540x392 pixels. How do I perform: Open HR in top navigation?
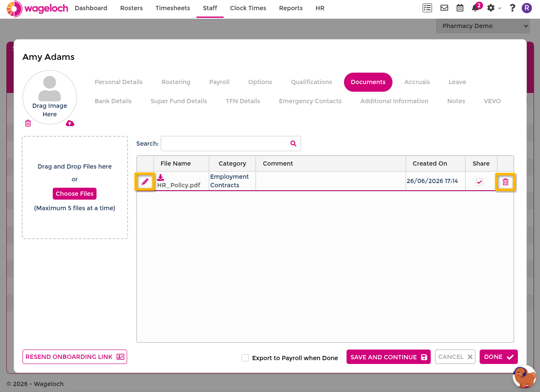320,8
